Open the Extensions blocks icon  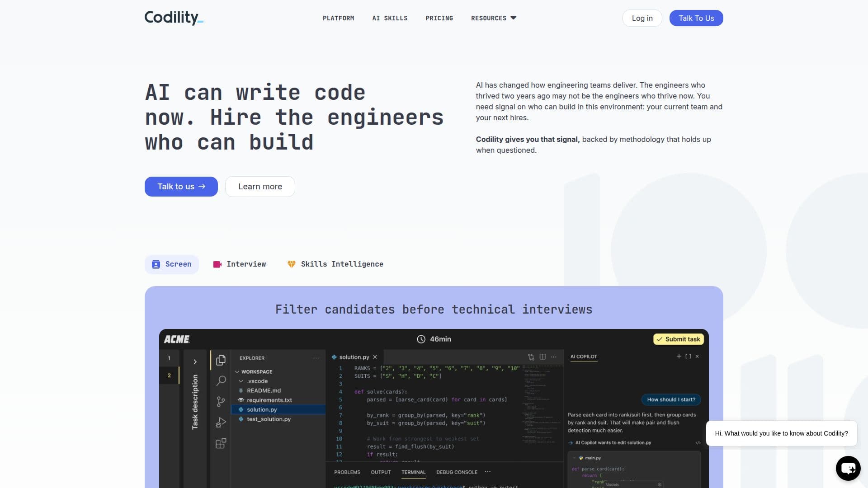point(221,444)
